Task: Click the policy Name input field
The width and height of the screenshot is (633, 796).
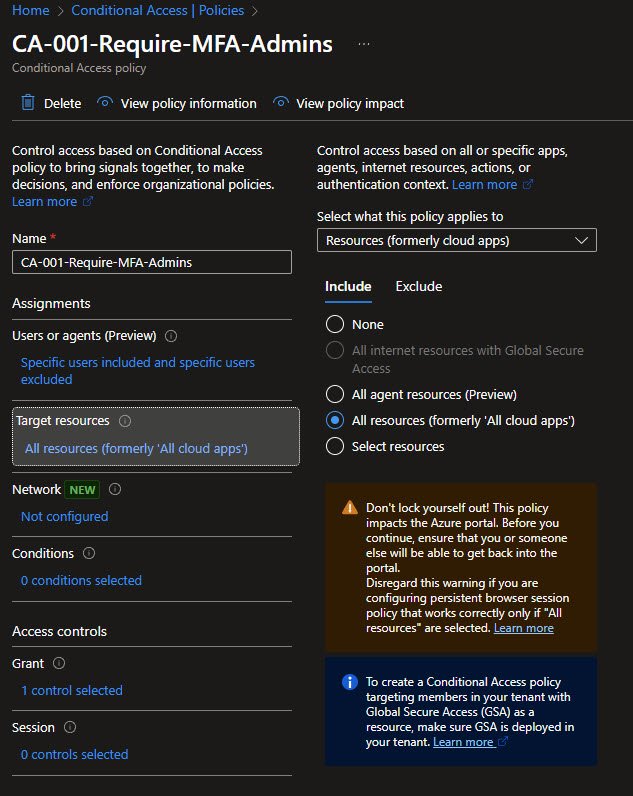Action: pos(152,262)
